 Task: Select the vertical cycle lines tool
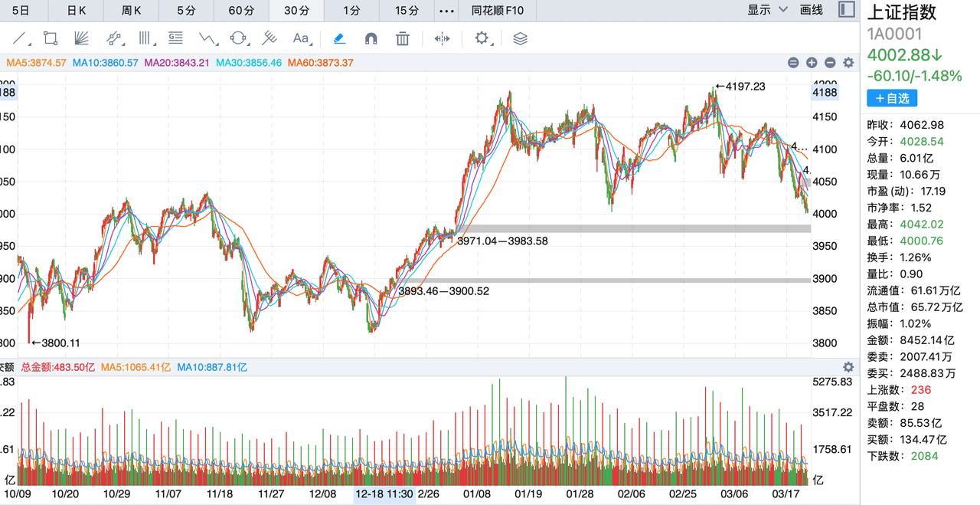pos(145,38)
